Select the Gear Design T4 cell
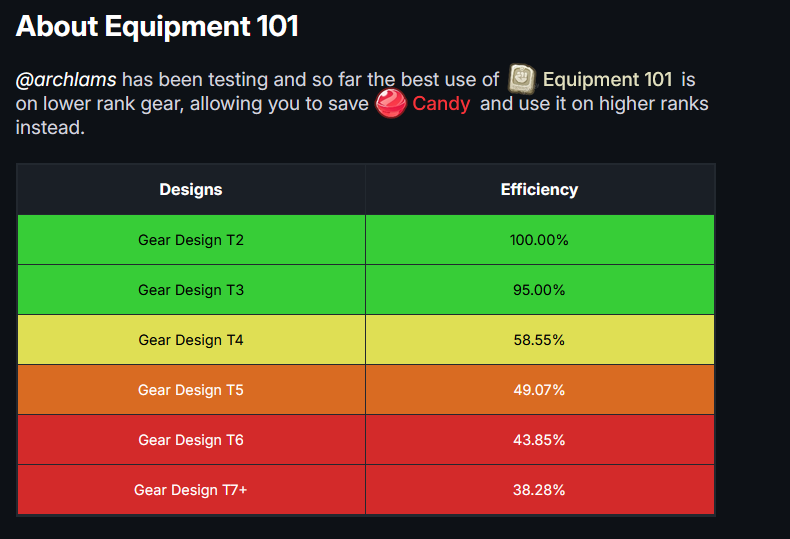 coord(191,340)
